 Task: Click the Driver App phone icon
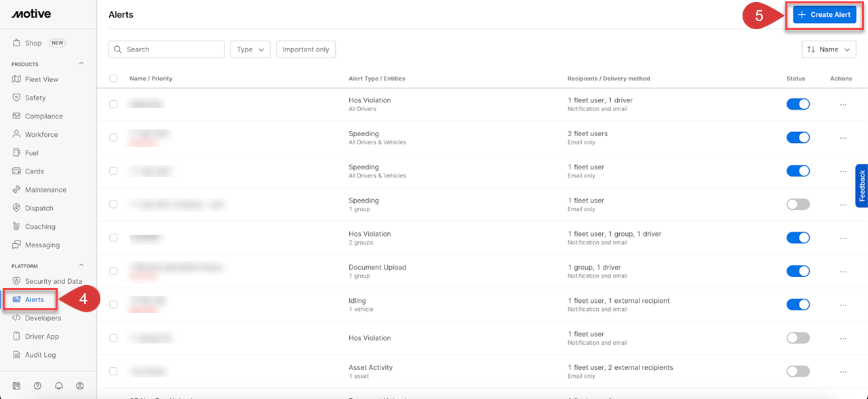click(x=17, y=336)
